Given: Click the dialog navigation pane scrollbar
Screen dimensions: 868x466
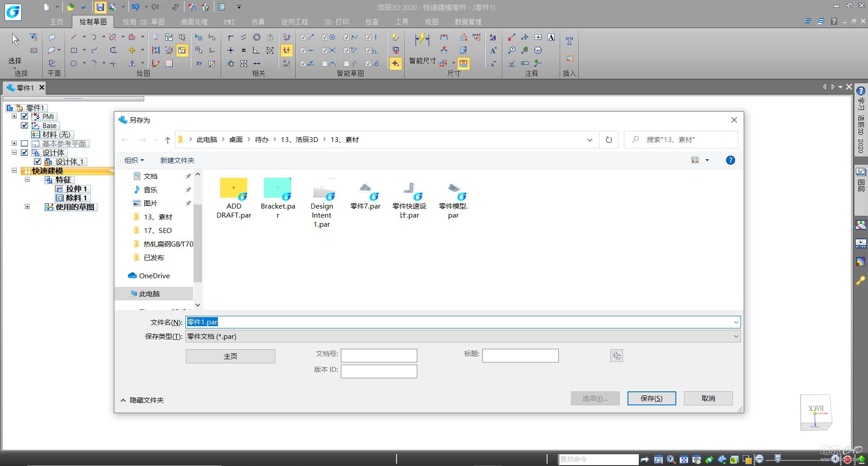Looking at the screenshot, I should click(198, 243).
